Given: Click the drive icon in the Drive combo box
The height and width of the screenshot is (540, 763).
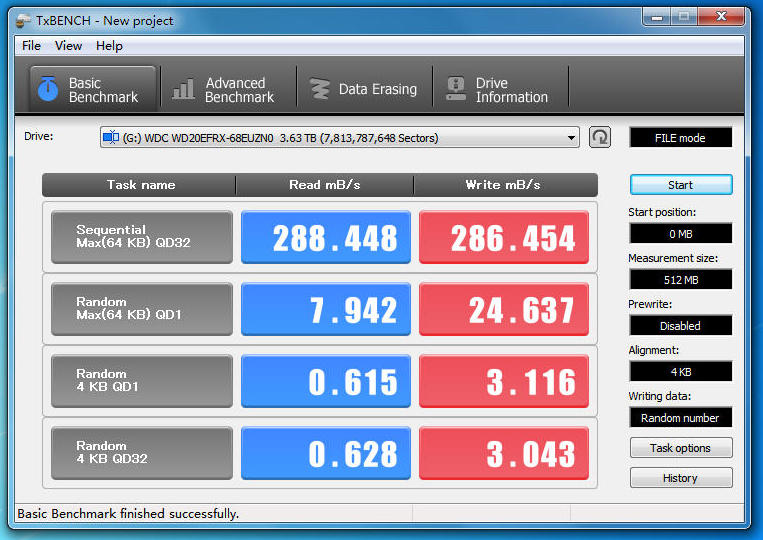Looking at the screenshot, I should 111,138.
